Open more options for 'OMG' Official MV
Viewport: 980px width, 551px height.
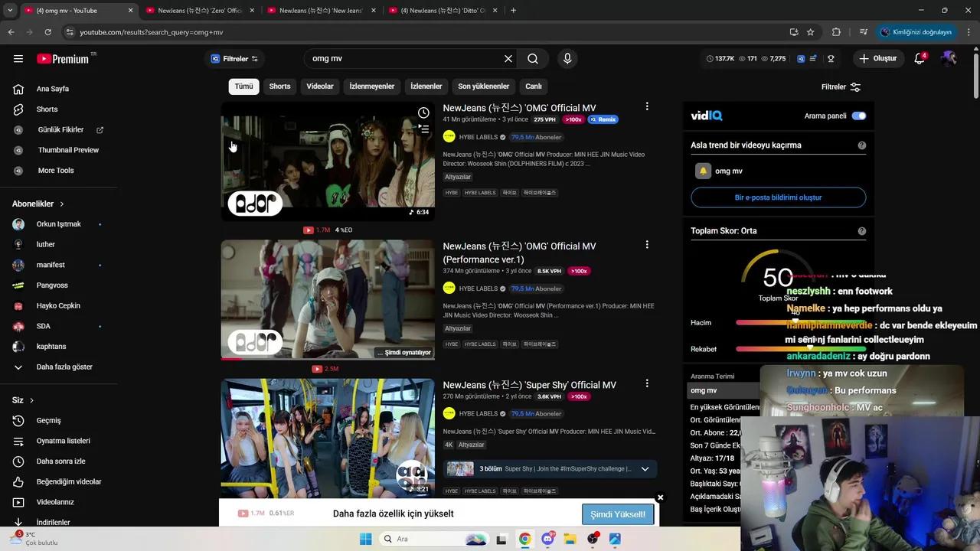(647, 106)
